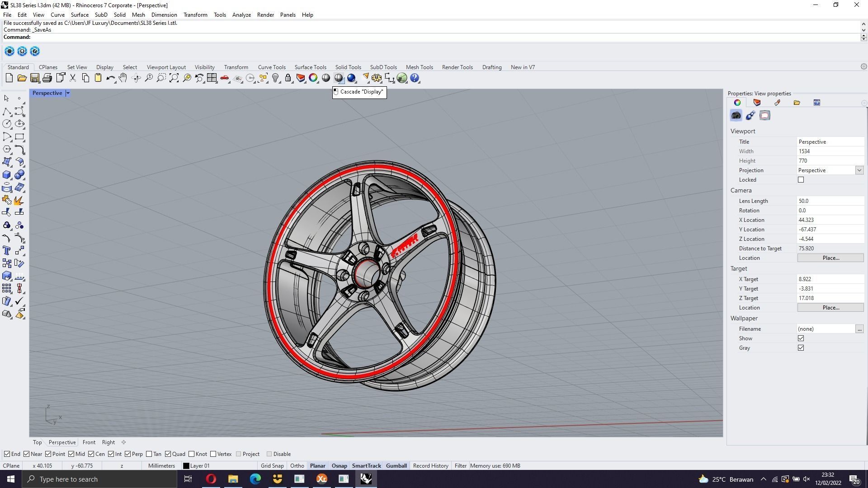
Task: Uncheck the Wallpaper Gray checkbox
Action: tap(801, 348)
